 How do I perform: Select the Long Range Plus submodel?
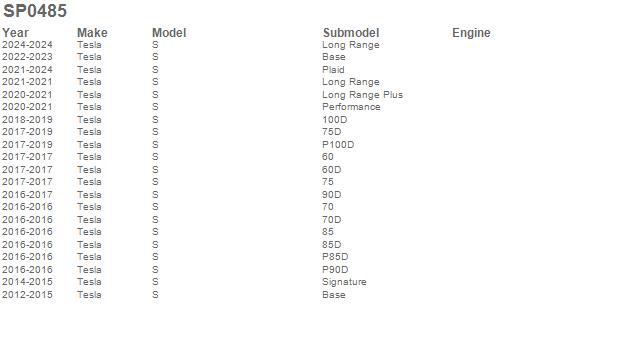coord(362,95)
